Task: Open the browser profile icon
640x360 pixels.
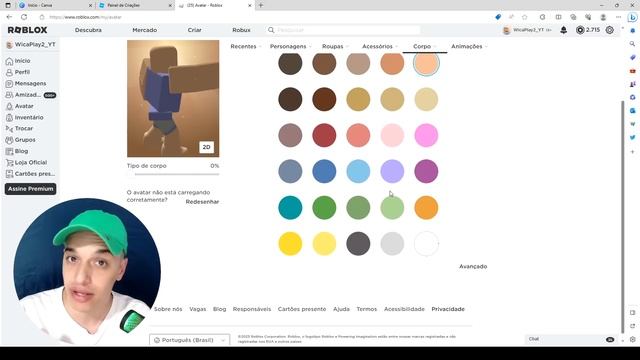Action: 603,17
